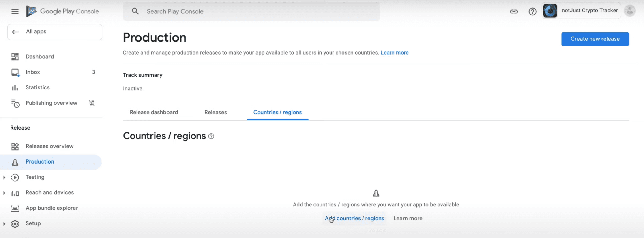The width and height of the screenshot is (644, 238).
Task: Select Add countries / regions
Action: point(354,218)
